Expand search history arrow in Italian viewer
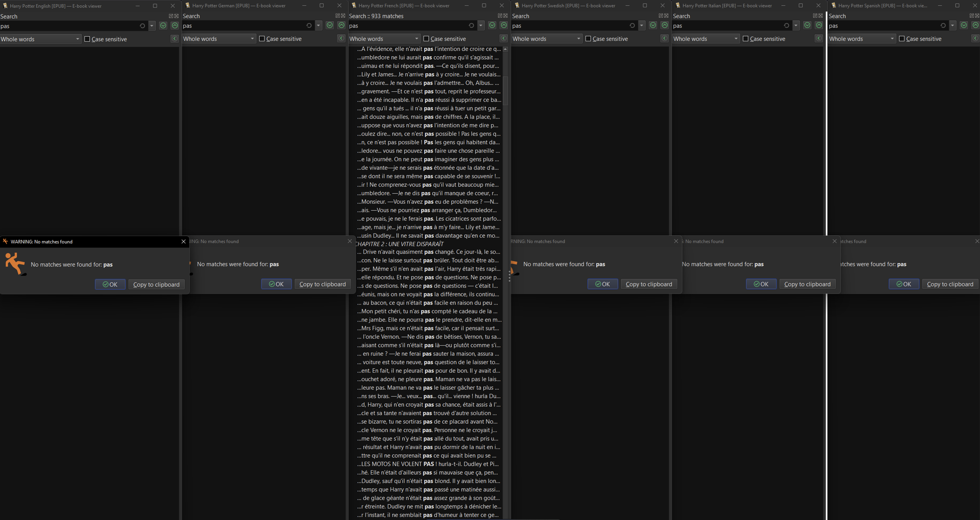This screenshot has height=520, width=980. coord(796,26)
